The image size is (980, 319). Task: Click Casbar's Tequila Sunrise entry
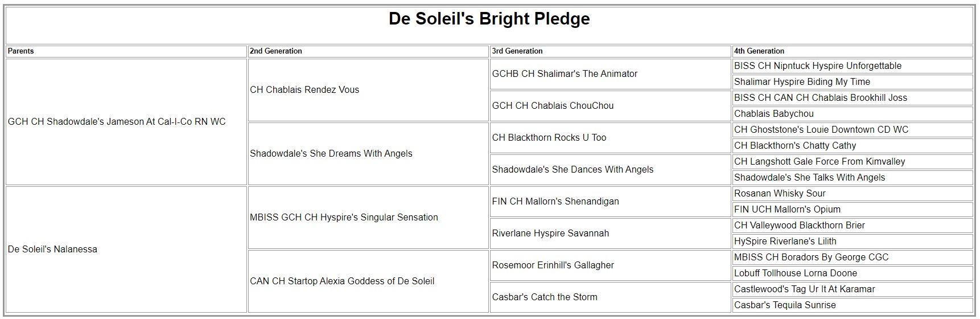click(x=785, y=305)
